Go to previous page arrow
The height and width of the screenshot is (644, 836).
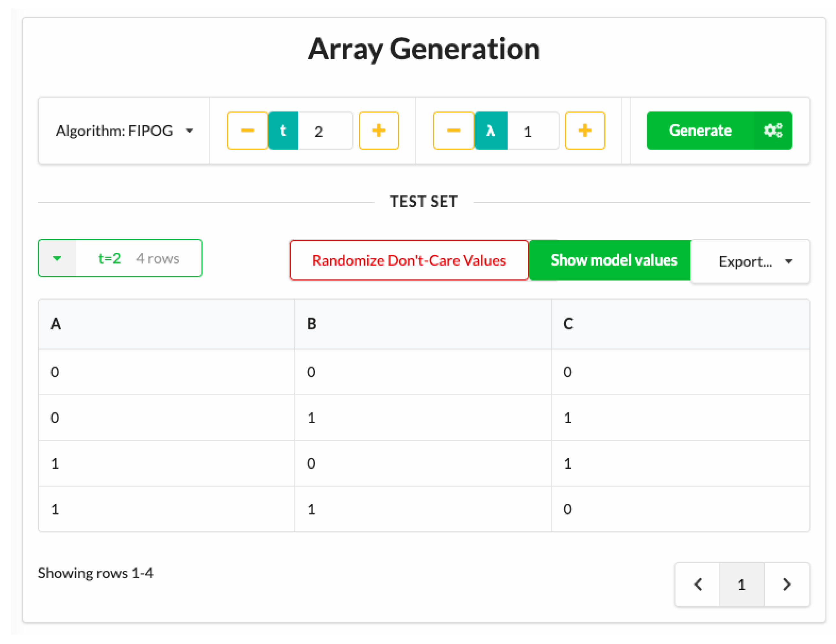(697, 584)
